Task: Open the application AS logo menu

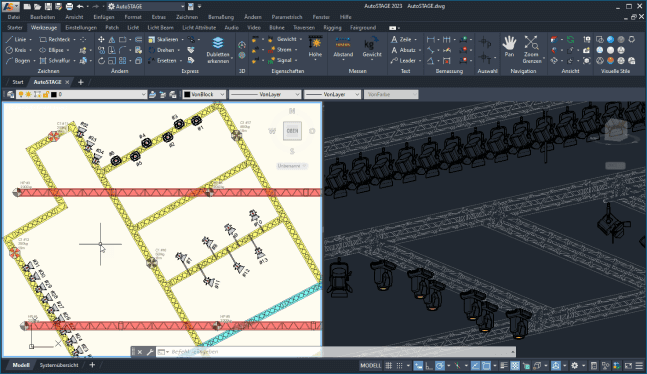Action: [10, 7]
